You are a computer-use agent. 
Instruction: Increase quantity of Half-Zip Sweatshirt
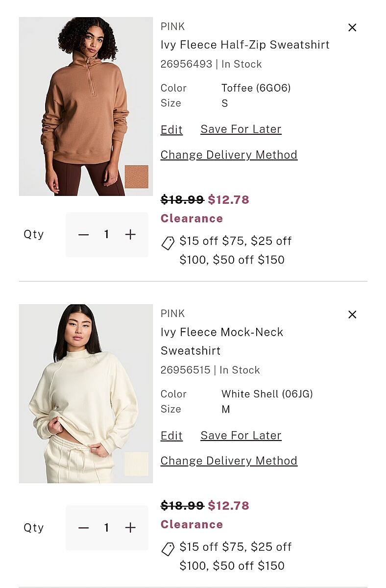(x=130, y=235)
